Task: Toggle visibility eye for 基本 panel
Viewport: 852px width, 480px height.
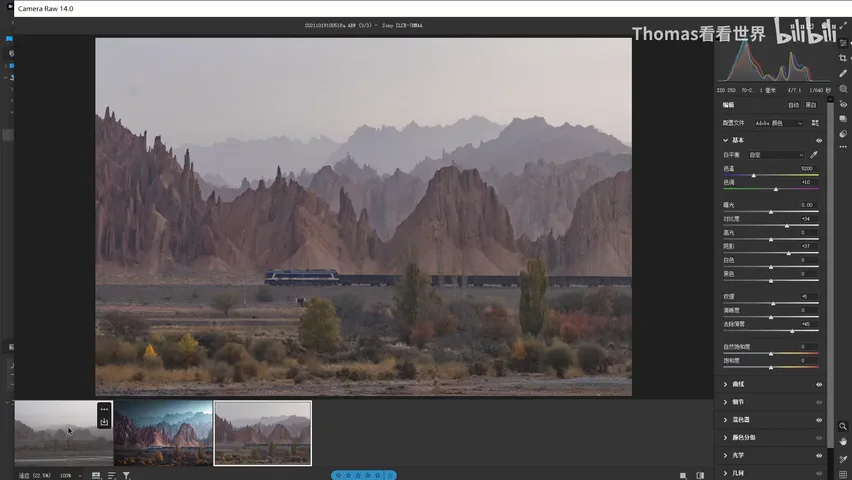Action: pos(819,140)
